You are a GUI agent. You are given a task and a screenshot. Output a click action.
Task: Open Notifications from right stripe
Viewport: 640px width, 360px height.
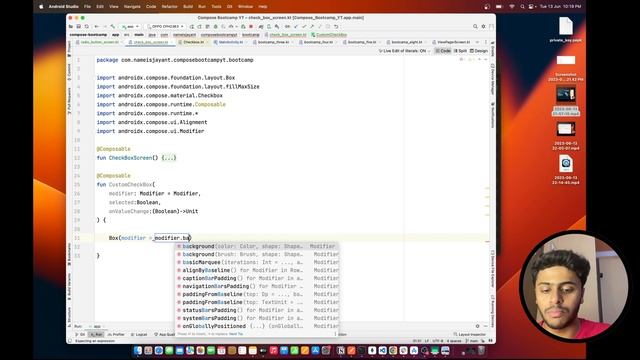point(492,115)
